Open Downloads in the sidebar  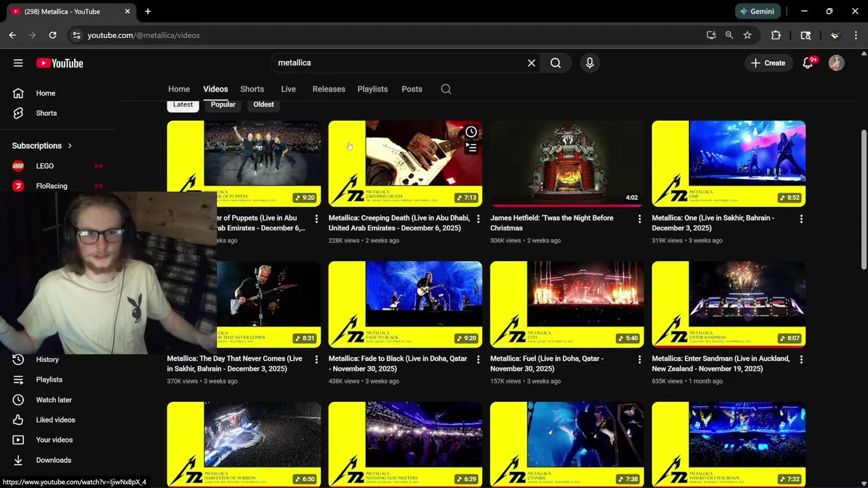53,460
